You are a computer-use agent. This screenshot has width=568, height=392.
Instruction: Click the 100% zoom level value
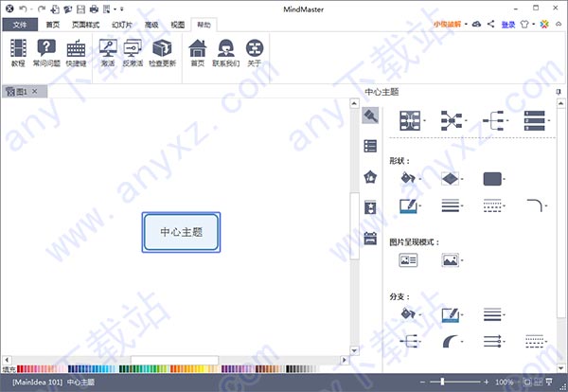[505, 382]
